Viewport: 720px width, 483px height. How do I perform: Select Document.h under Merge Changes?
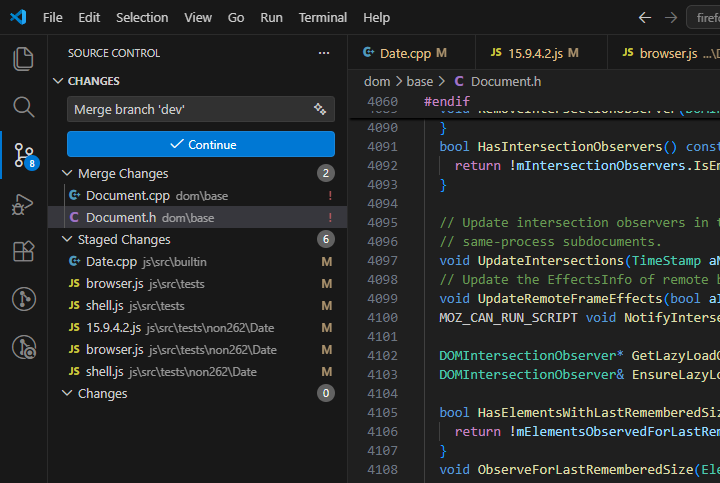pyautogui.click(x=197, y=218)
